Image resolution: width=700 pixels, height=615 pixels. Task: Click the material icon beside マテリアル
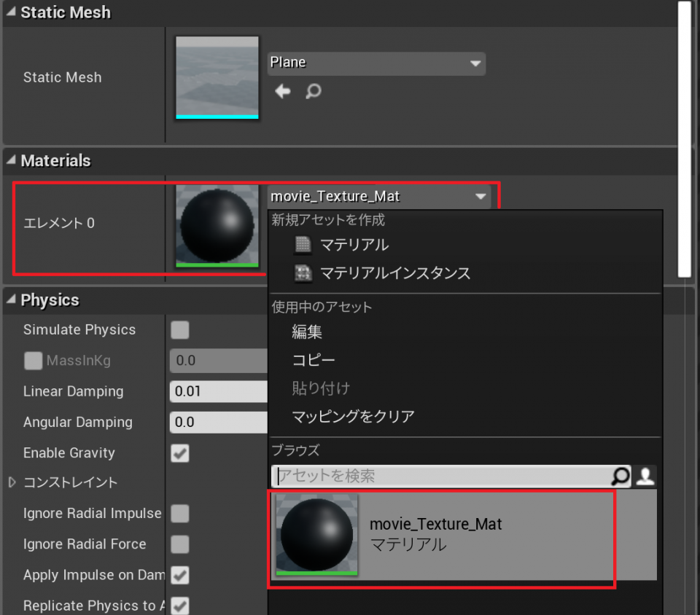(303, 245)
